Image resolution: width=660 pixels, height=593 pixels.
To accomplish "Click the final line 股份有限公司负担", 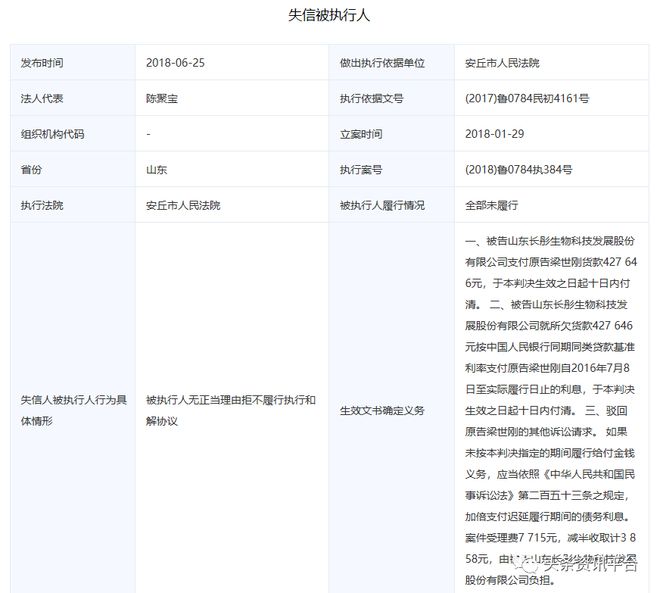I will (511, 580).
